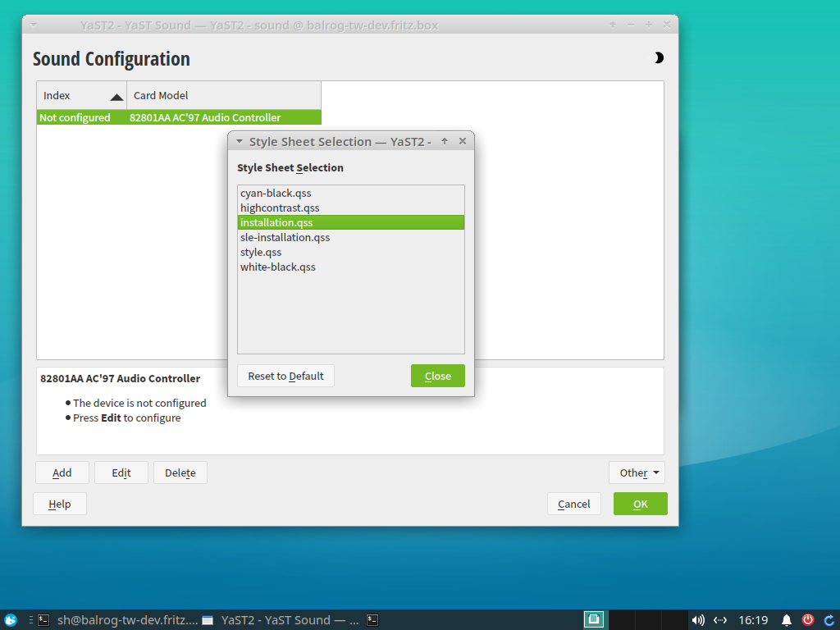The height and width of the screenshot is (630, 840).
Task: Open the volume control tray icon
Action: coord(697,620)
